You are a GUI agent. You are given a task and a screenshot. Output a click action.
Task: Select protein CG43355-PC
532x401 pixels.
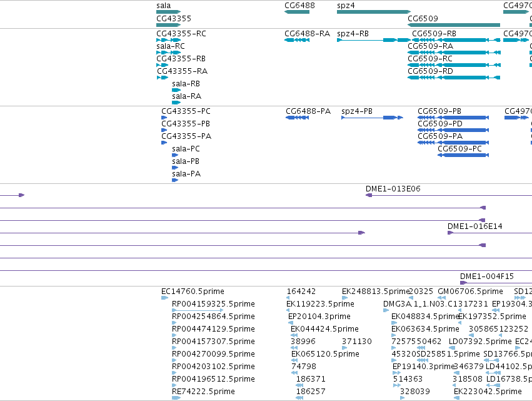coord(164,118)
